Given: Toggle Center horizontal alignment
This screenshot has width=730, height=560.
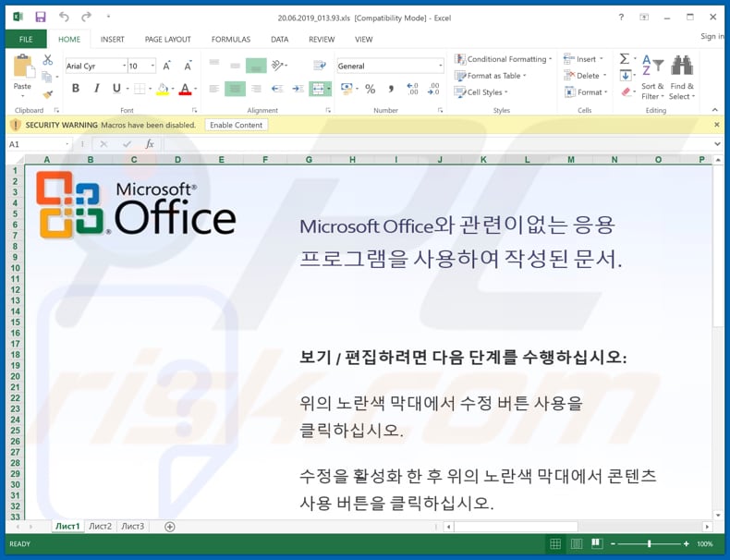Looking at the screenshot, I should 235,89.
